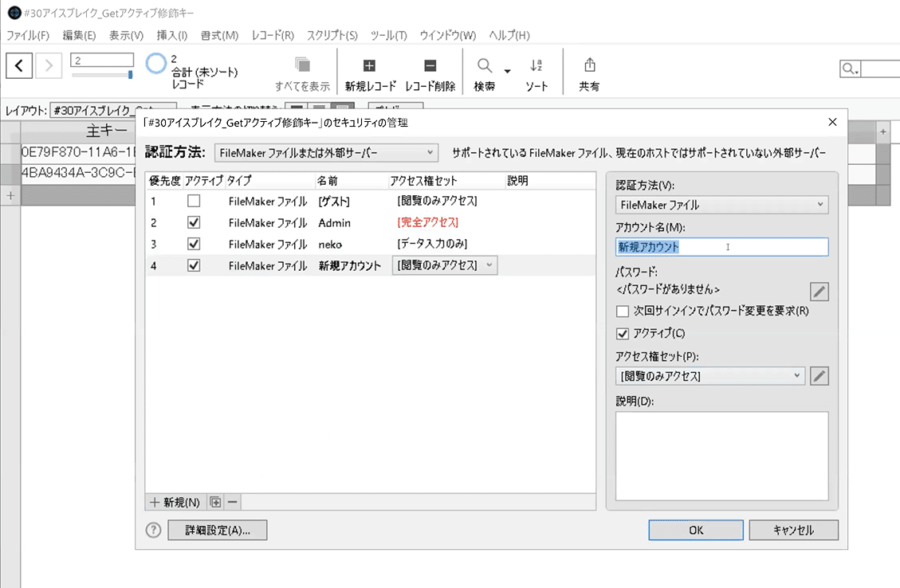Click the 0E79F870 primary key cell

click(x=78, y=152)
